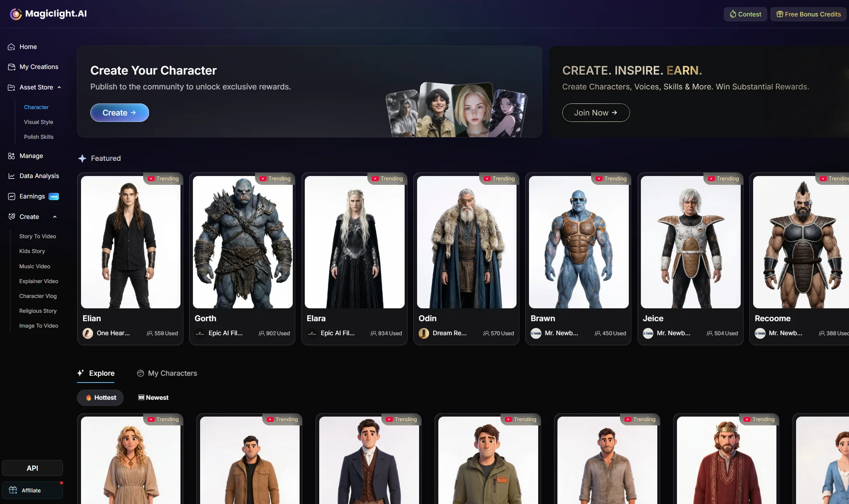The image size is (849, 504).
Task: Click the Trending badge on Gorth
Action: (x=275, y=179)
